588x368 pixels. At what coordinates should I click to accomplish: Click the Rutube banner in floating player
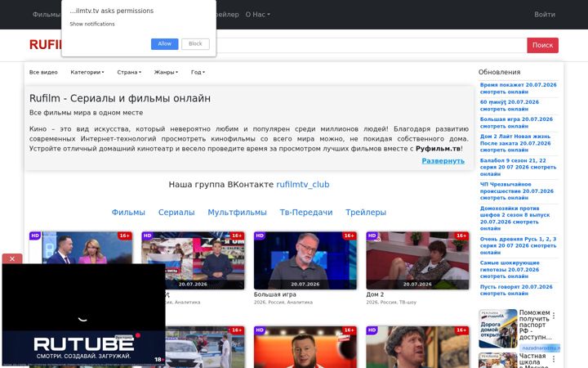[x=83, y=348]
